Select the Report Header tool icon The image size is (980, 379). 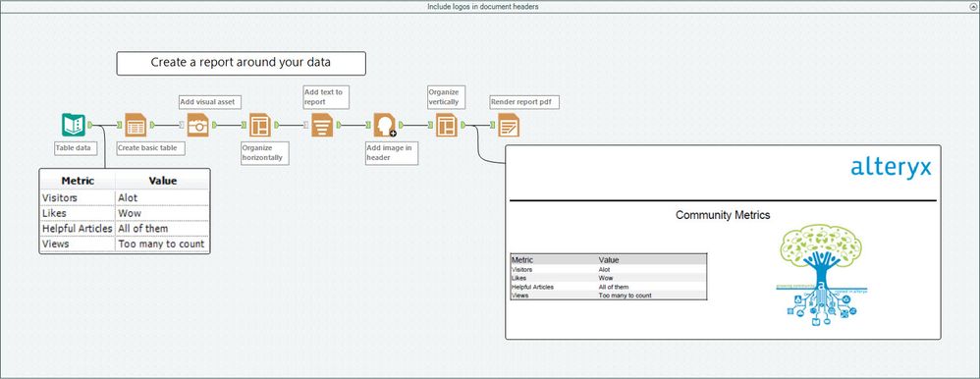coord(385,125)
